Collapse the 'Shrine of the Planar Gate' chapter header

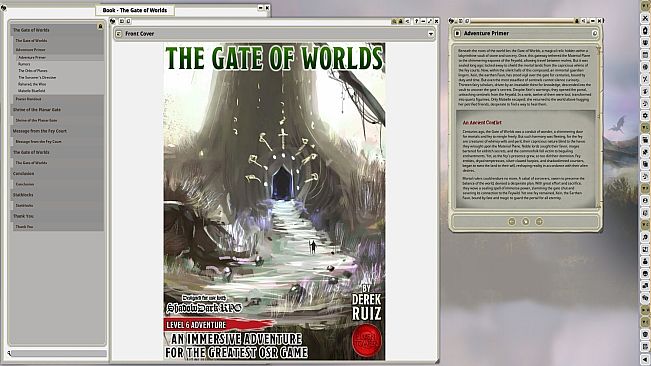(57, 110)
